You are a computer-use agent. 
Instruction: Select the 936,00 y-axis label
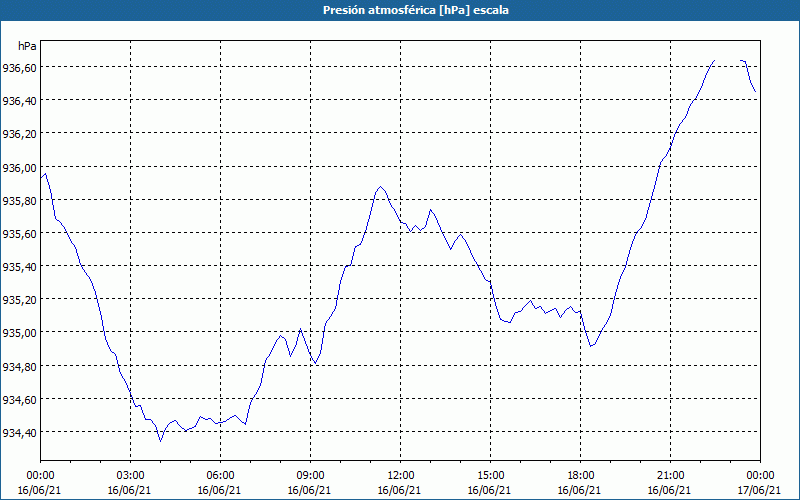[x=19, y=167]
